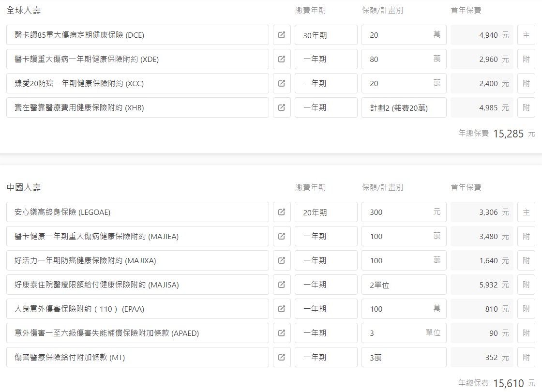This screenshot has width=542, height=392.
Task: Open external link for 傷害醫療保險給付附加條款 (MT)
Action: pos(282,357)
